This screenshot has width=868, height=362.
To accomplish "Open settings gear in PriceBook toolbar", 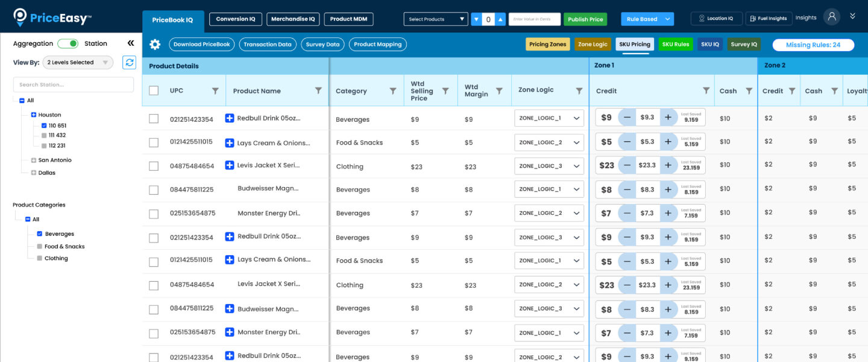I will [155, 45].
